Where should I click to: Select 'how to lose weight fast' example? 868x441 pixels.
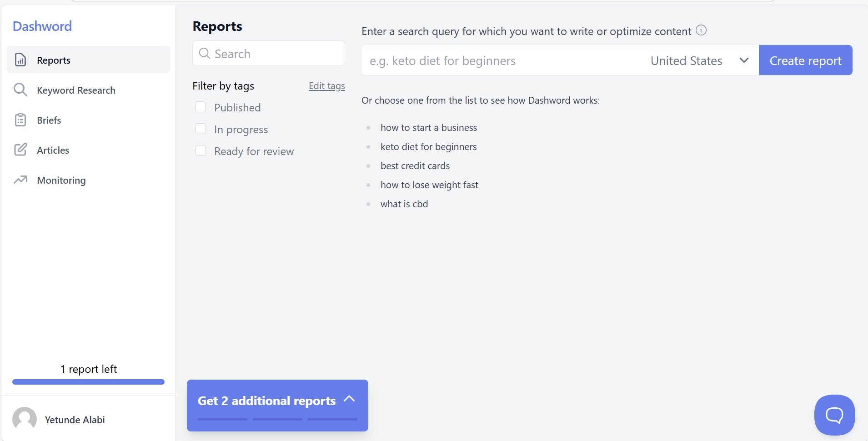tap(429, 185)
